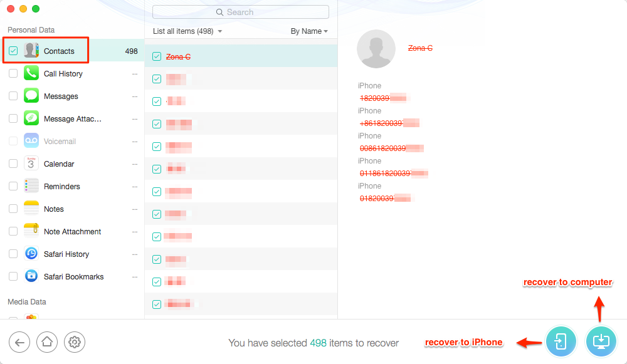
Task: Uncheck the Contacts checkbox
Action: (13, 51)
